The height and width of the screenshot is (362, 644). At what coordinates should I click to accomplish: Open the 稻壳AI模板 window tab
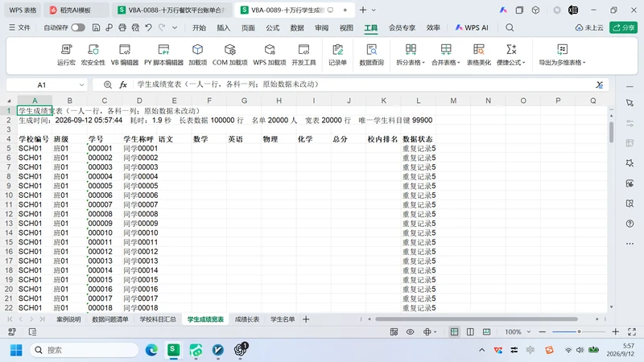point(76,10)
